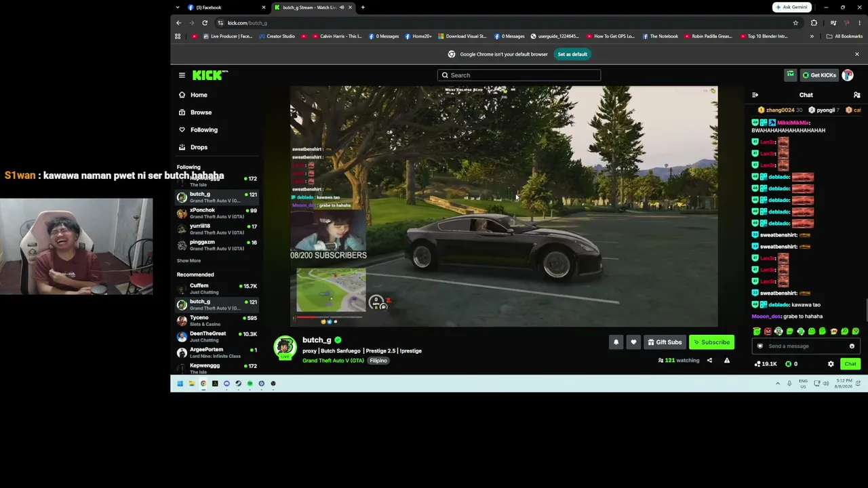
Task: Share the stream
Action: coord(709,361)
